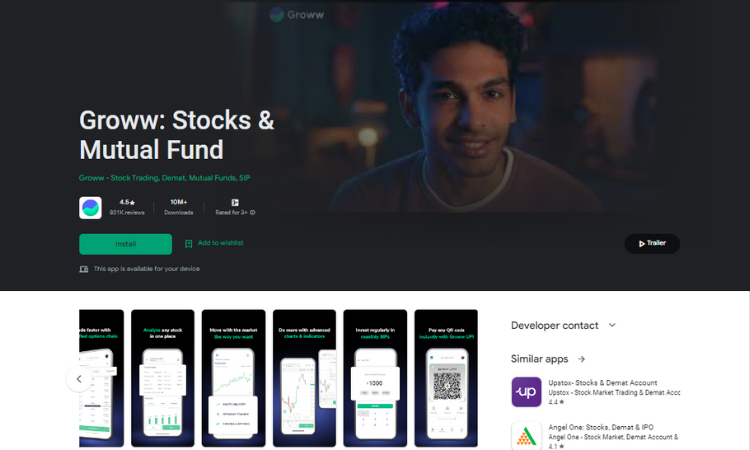Image resolution: width=750 pixels, height=450 pixels.
Task: Open the Upstox app icon
Action: tap(526, 392)
